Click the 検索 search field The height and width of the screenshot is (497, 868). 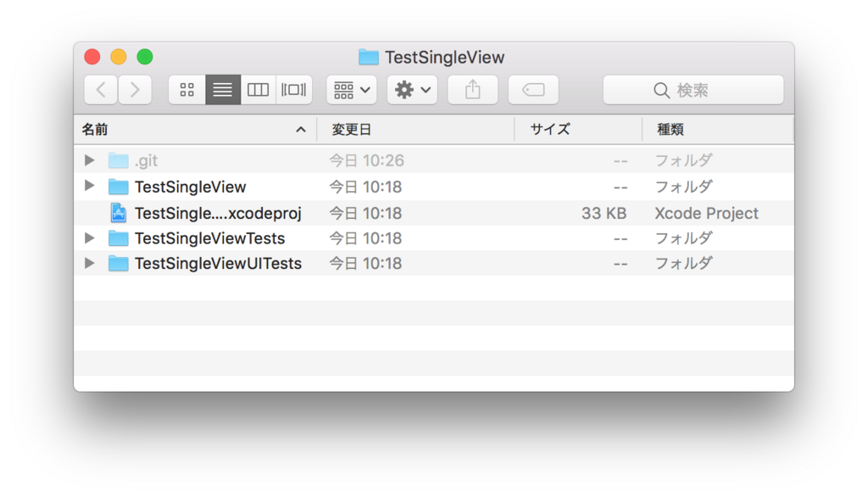(693, 90)
